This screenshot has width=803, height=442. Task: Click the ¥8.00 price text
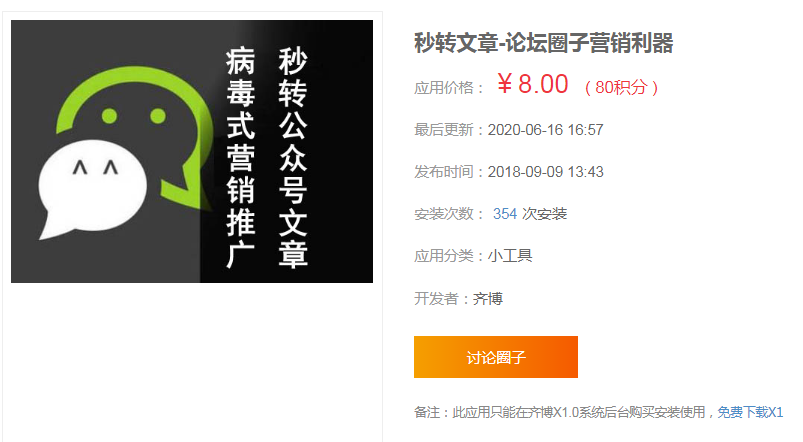coord(533,84)
